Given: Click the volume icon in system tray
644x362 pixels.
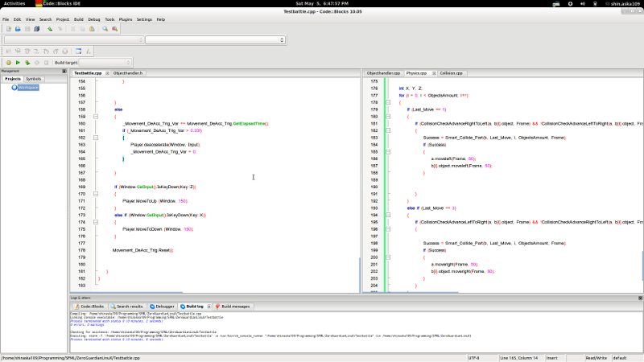Looking at the screenshot, I should [582, 4].
